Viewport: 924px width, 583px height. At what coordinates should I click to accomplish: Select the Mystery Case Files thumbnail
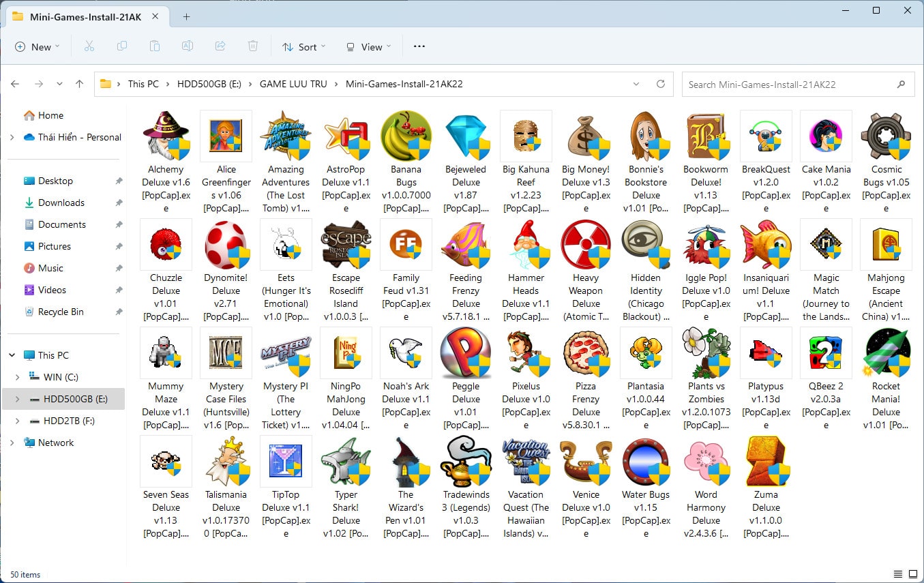click(x=226, y=353)
